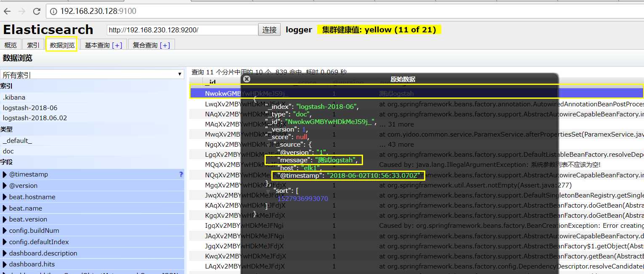
Task: Filter by the _default_ type
Action: coord(92,141)
